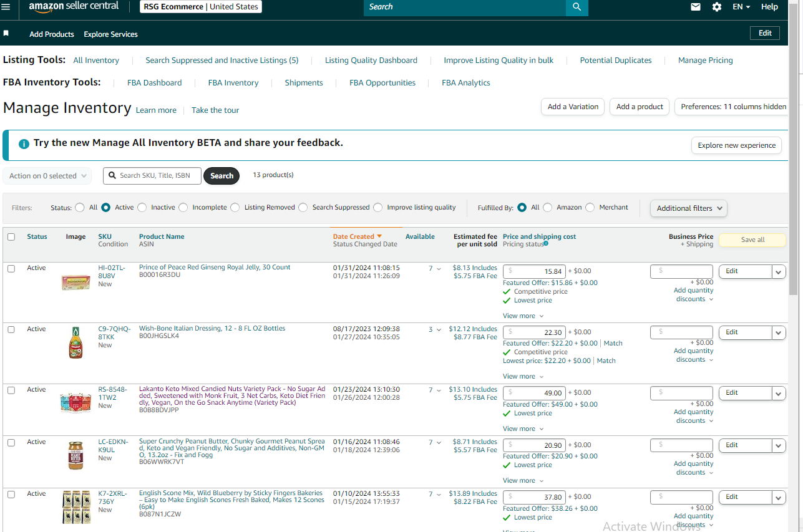Open the Lakanto Keto Mixed Nuts product image
The image size is (803, 532).
click(75, 402)
